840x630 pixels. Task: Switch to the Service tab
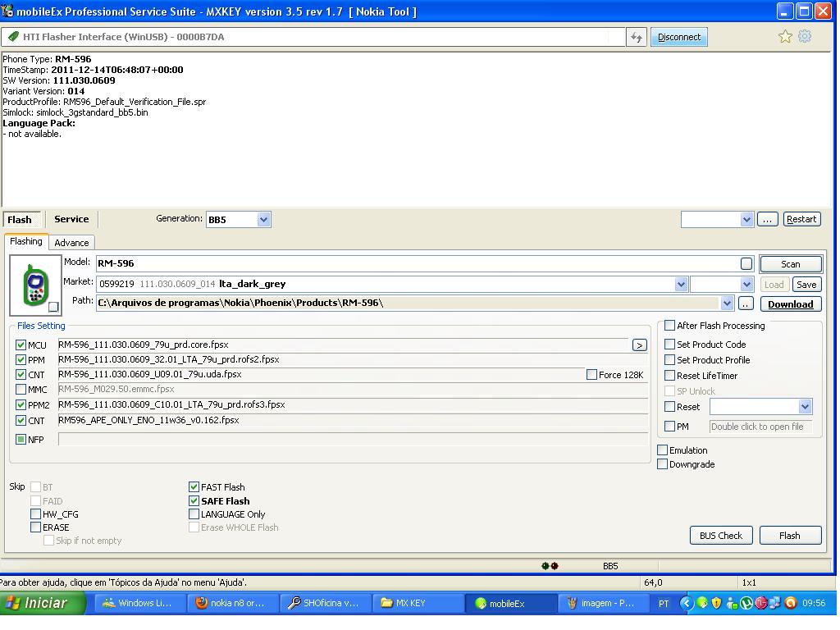pyautogui.click(x=71, y=219)
